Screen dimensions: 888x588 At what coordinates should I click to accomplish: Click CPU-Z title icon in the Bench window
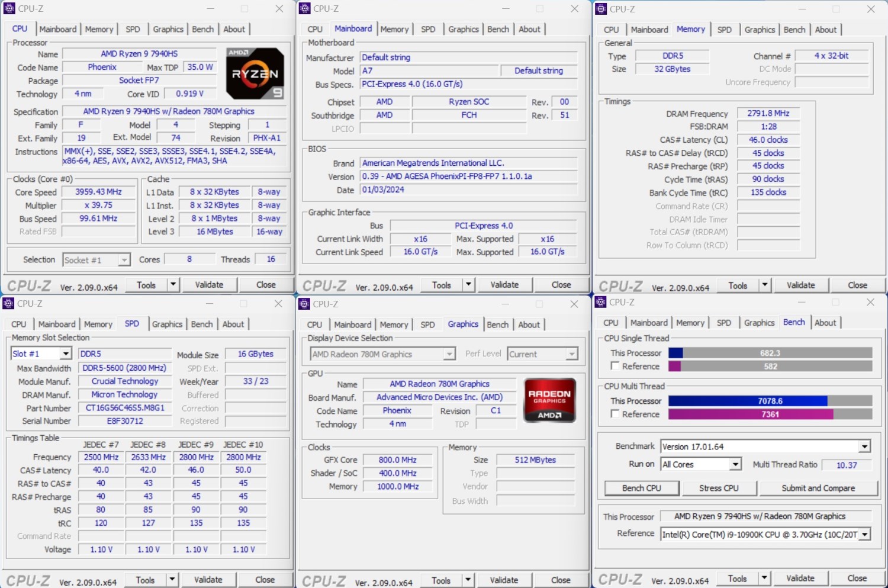tap(601, 303)
